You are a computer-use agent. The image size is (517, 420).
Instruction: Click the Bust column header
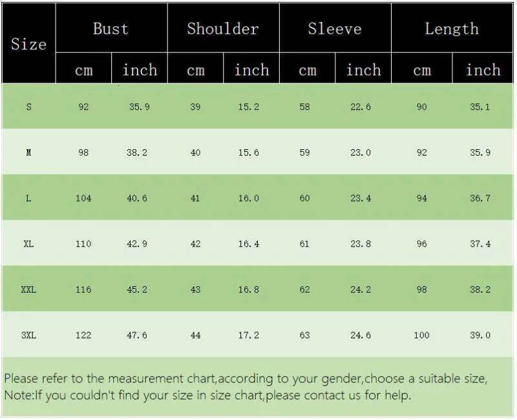click(111, 28)
